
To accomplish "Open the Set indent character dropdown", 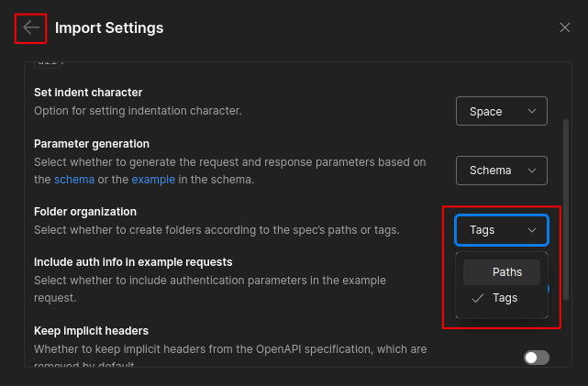I will click(x=501, y=112).
